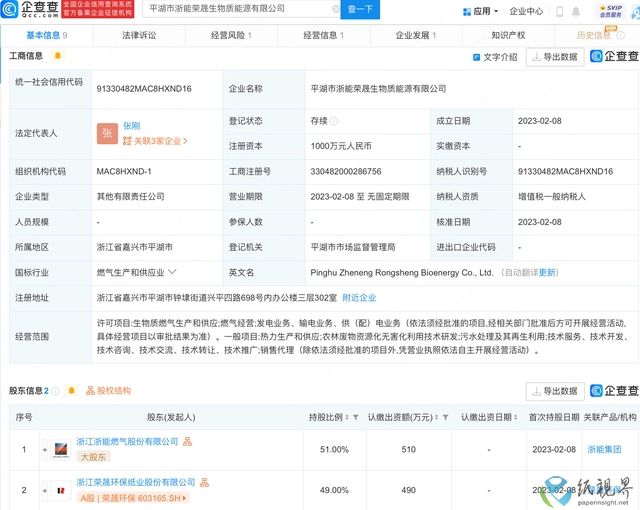Click equity structure icon beside 浙江荣晟环保纸业股份有限公司

click(204, 482)
